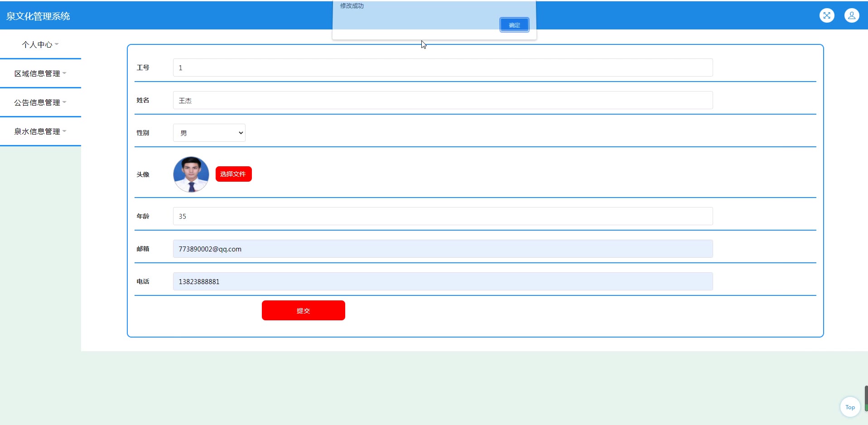Click the 性别 field label
868x425 pixels.
[143, 133]
